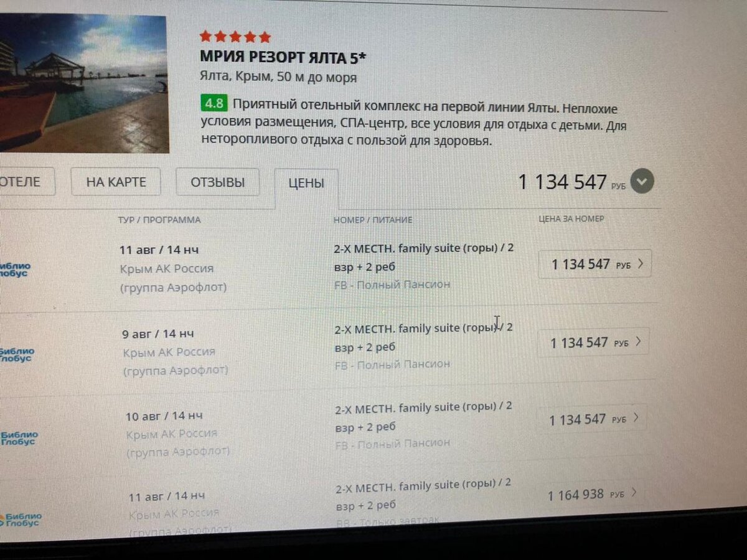Select price button for 9 авг tour
747x560 pixels.
point(593,343)
